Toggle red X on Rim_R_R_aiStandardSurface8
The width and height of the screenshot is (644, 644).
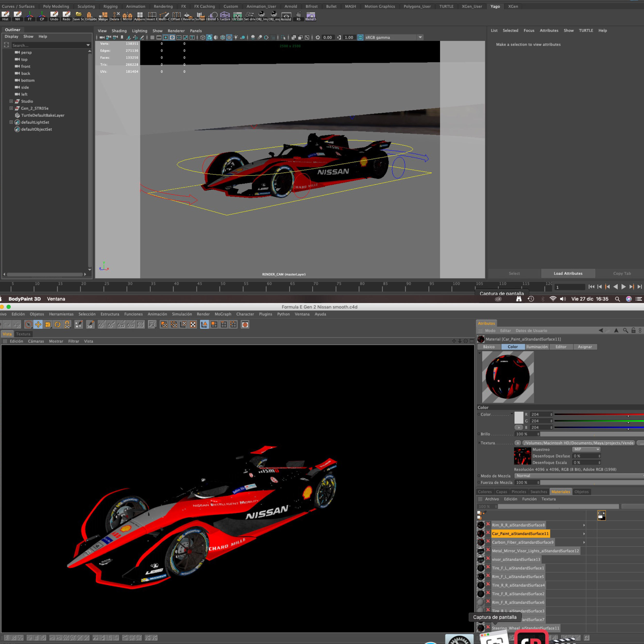[488, 524]
